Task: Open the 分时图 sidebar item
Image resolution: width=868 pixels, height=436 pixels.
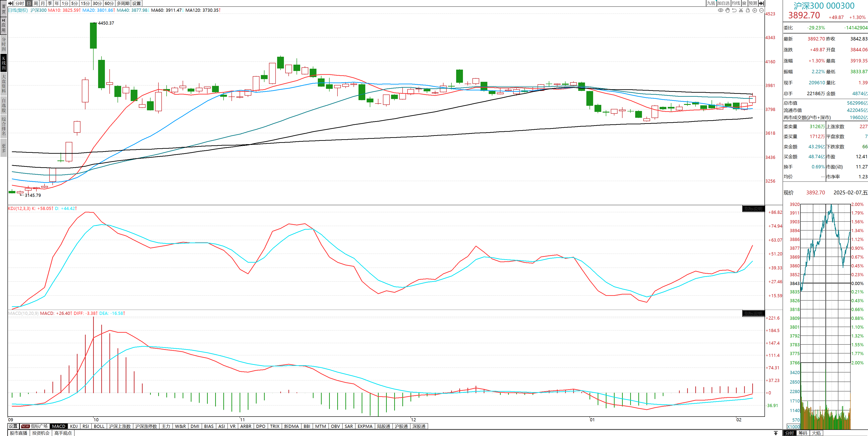Action: pos(3,44)
